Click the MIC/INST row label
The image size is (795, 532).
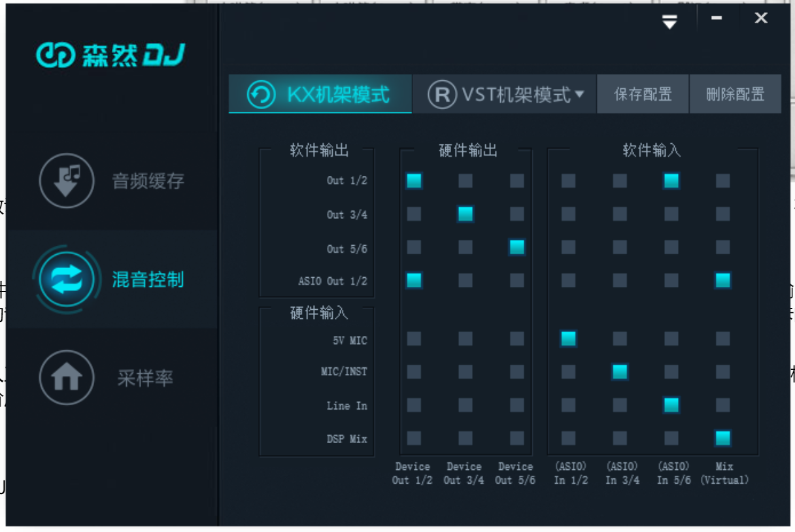pyautogui.click(x=345, y=372)
